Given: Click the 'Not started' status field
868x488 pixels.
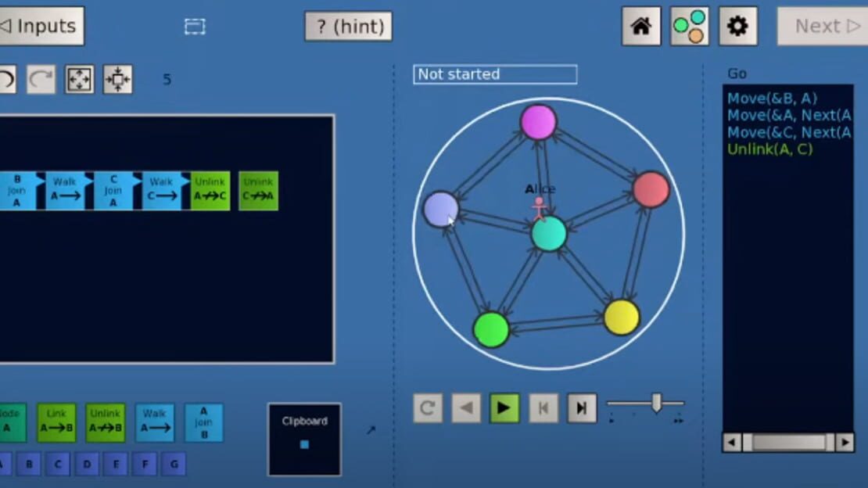Looking at the screenshot, I should point(495,74).
